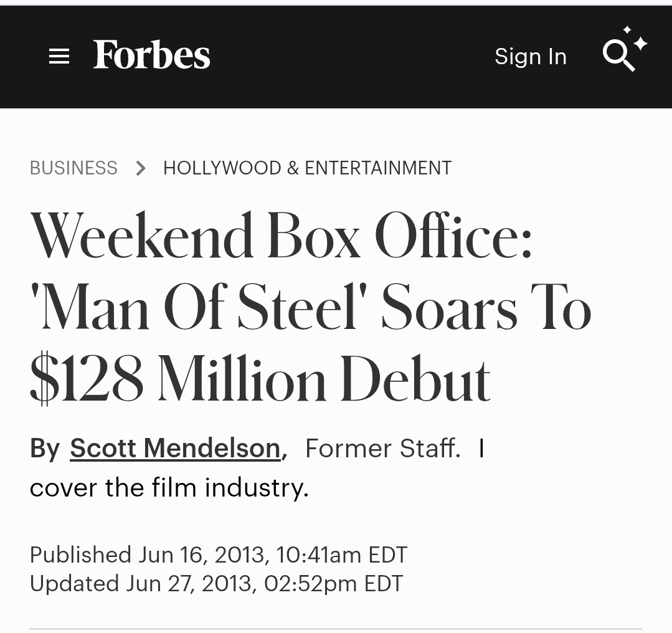Click the 'Weekend Box Office:' headline line
Image resolution: width=672 pixels, height=633 pixels.
tap(281, 236)
